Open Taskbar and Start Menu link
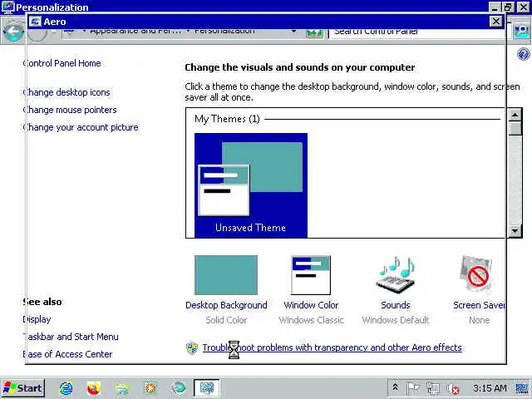This screenshot has width=532, height=399. coord(71,337)
